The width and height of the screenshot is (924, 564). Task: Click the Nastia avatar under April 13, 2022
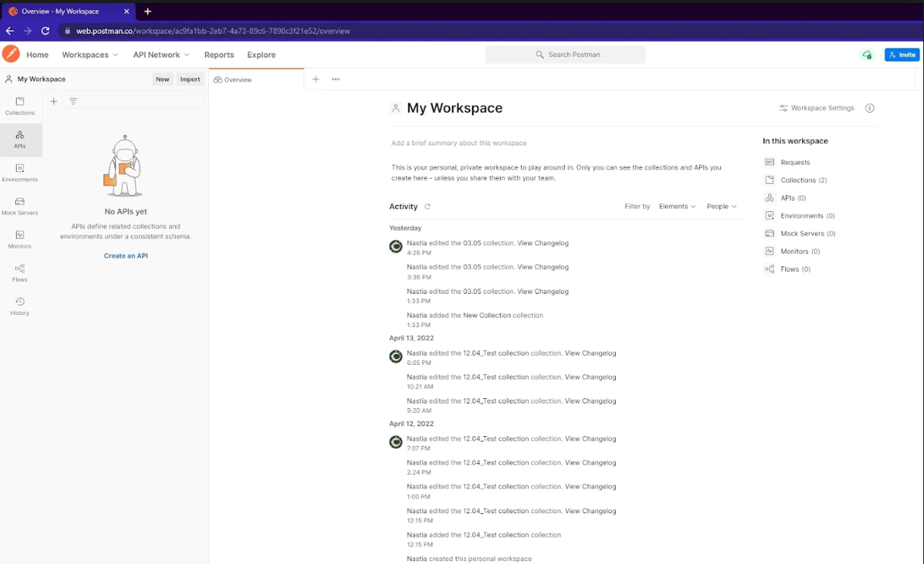395,356
